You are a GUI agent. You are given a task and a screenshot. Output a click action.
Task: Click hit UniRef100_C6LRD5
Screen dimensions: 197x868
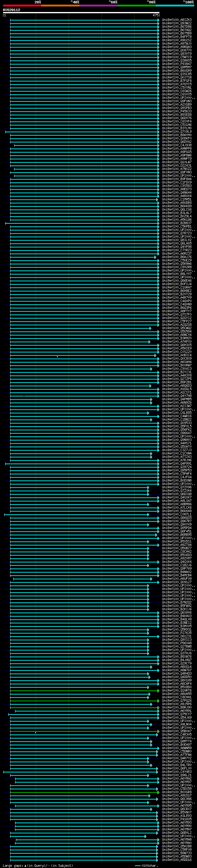(x=177, y=413)
